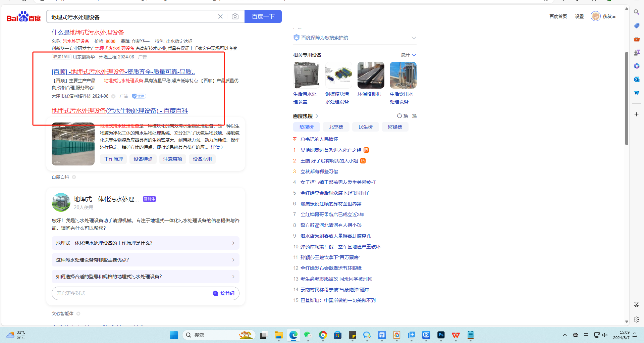Click the Baidu logo
The width and height of the screenshot is (644, 343).
(x=23, y=17)
